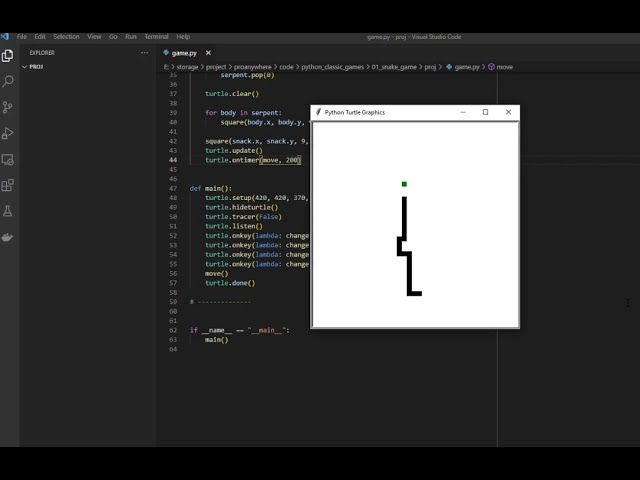
Task: Maximize the Python Turtle Graphics window
Action: 485,112
